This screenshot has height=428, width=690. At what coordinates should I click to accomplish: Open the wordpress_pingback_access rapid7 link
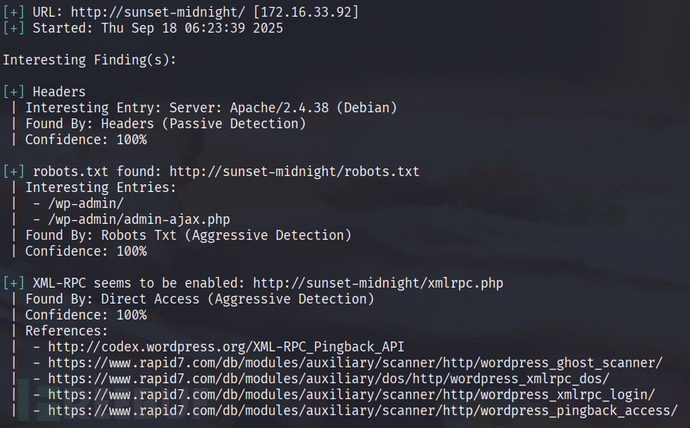click(x=363, y=411)
